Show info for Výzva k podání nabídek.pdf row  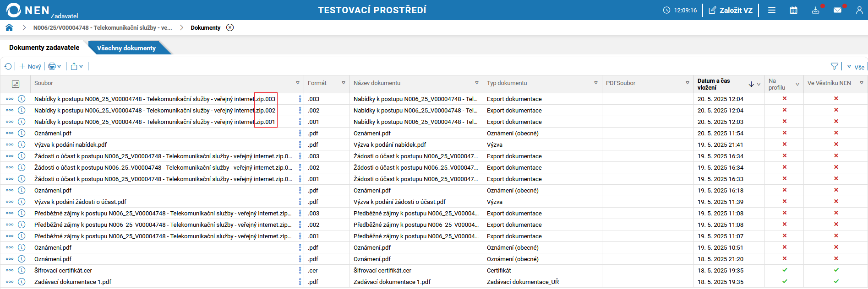click(22, 144)
